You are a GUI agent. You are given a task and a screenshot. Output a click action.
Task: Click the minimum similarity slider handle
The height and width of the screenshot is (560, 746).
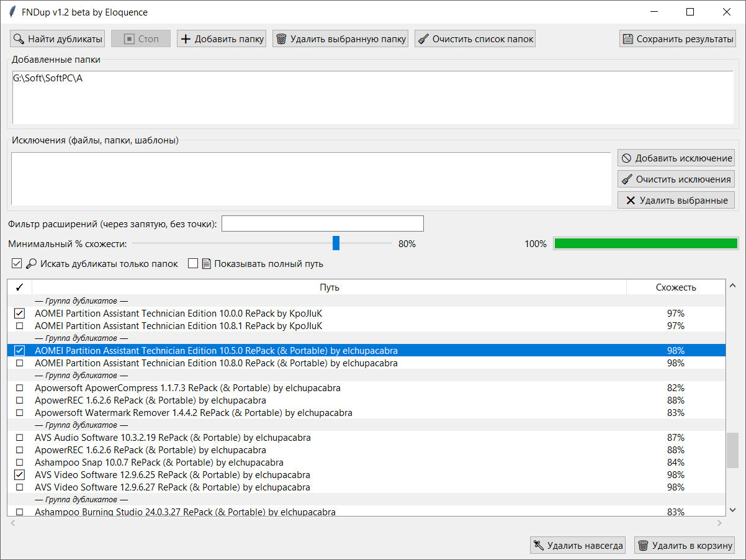pyautogui.click(x=336, y=243)
